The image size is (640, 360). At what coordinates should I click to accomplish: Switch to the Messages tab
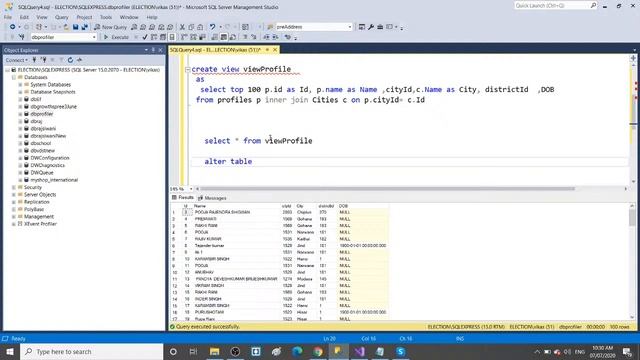point(212,198)
